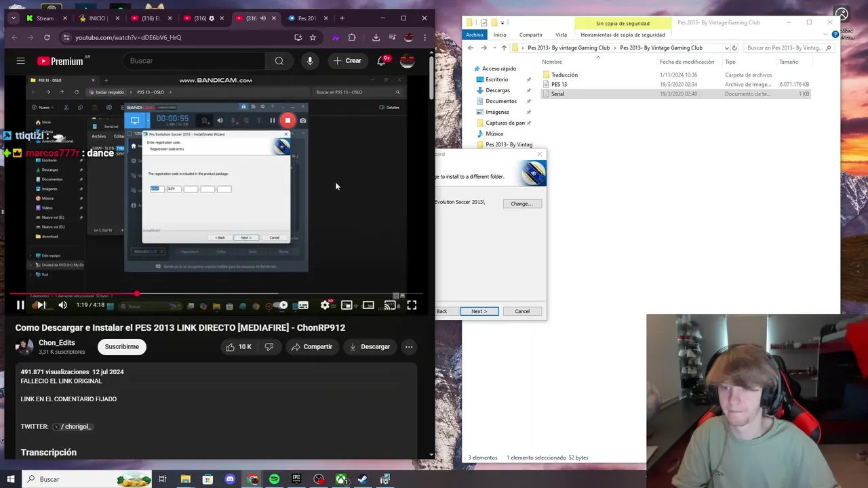Open Discord from the taskbar
The width and height of the screenshot is (868, 488).
pos(230,479)
